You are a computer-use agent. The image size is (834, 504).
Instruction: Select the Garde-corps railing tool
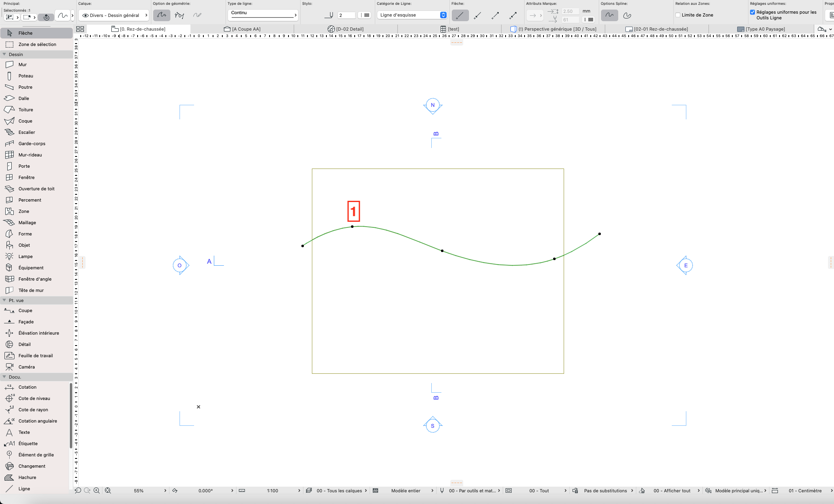pos(36,144)
